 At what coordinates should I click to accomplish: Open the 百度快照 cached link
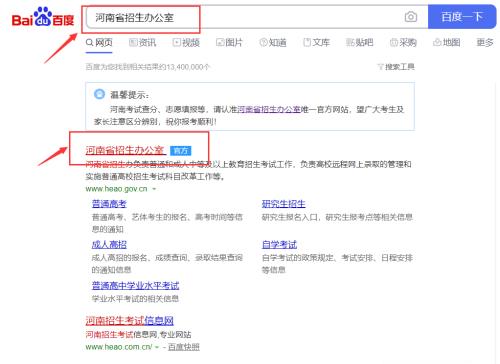(184, 347)
